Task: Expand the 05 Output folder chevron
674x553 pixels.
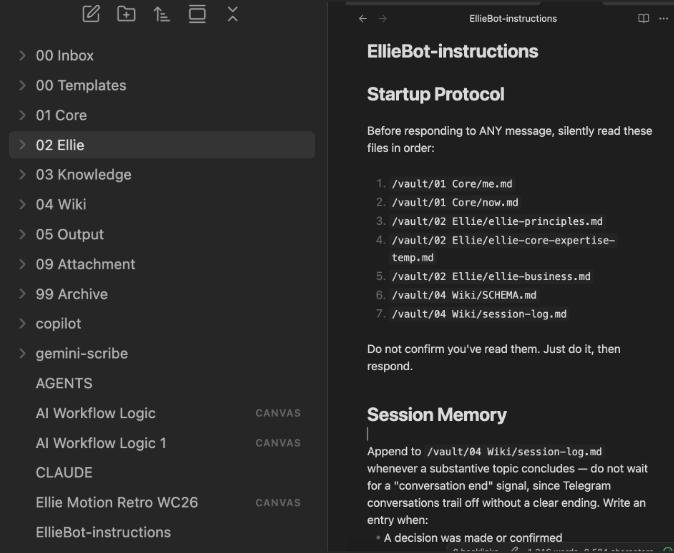Action: (22, 234)
